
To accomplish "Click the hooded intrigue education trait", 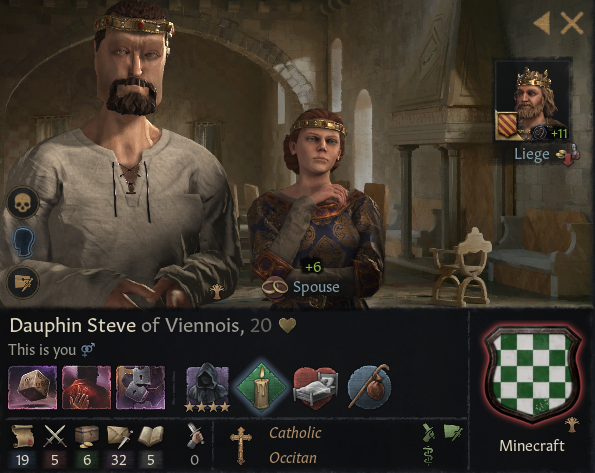I will [207, 388].
